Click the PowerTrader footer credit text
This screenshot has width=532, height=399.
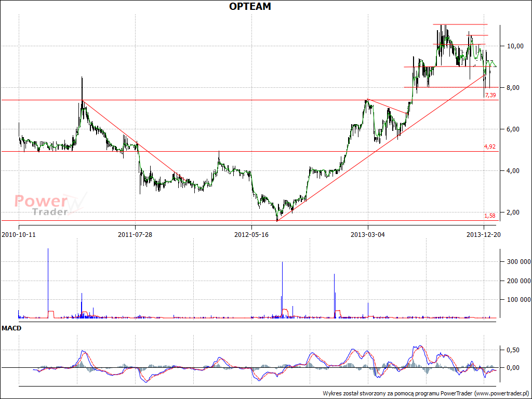pos(426,394)
